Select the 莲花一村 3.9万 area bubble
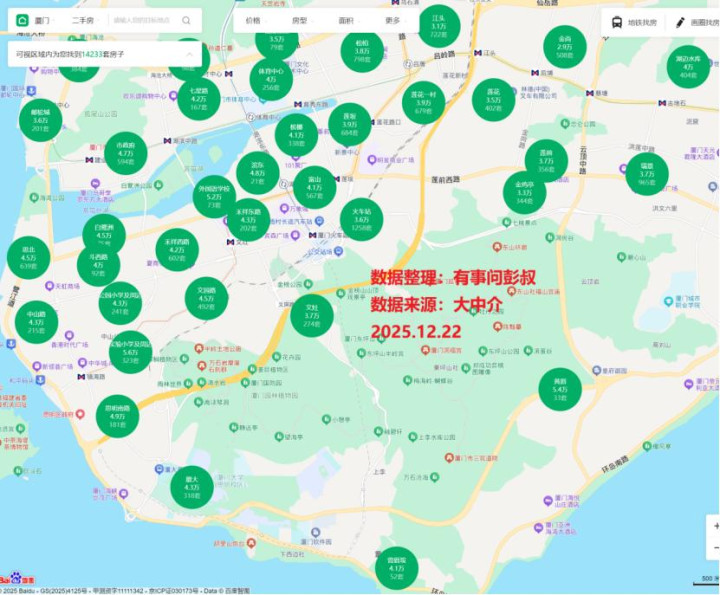The image size is (720, 595). (x=423, y=102)
